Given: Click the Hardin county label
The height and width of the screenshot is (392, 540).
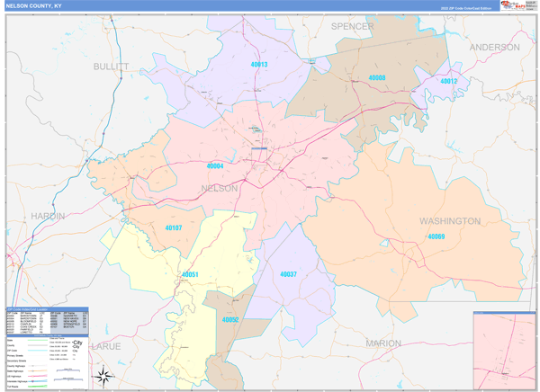Looking at the screenshot, I should [x=48, y=216].
